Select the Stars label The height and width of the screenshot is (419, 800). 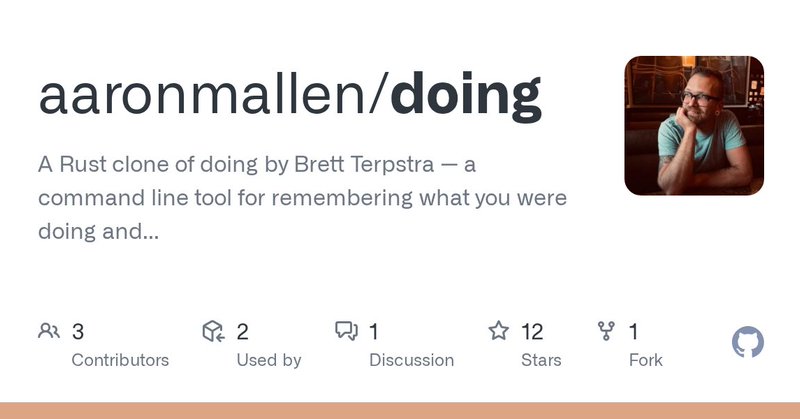tap(541, 360)
